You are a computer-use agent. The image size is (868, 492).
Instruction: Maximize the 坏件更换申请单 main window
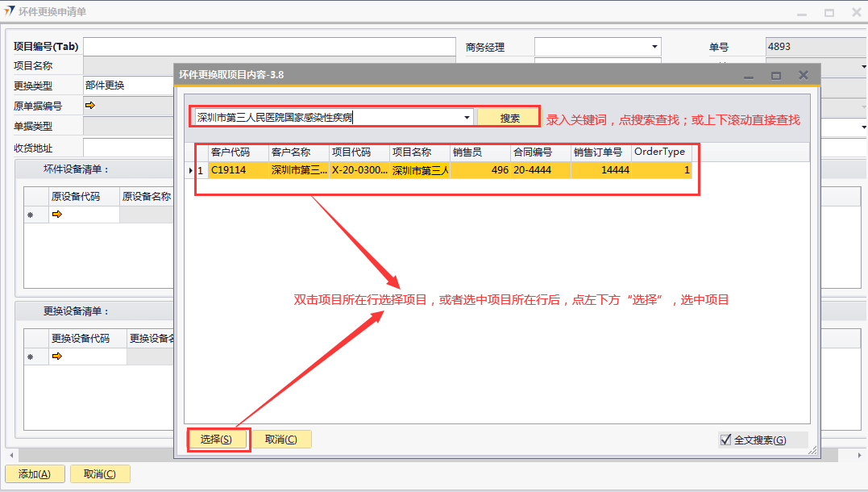(829, 12)
